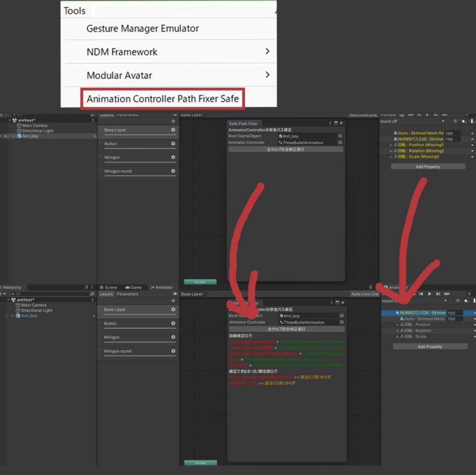Toggle Preview mode in the Animation window
The height and width of the screenshot is (475, 476).
(389, 114)
